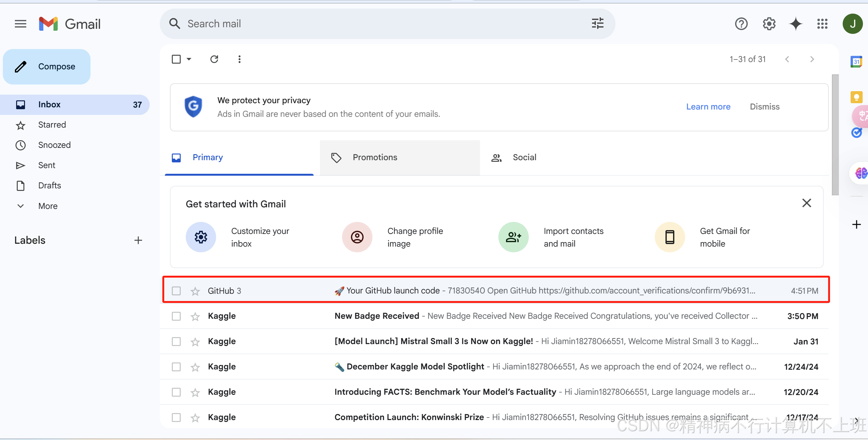Expand the More sidebar section

click(47, 206)
